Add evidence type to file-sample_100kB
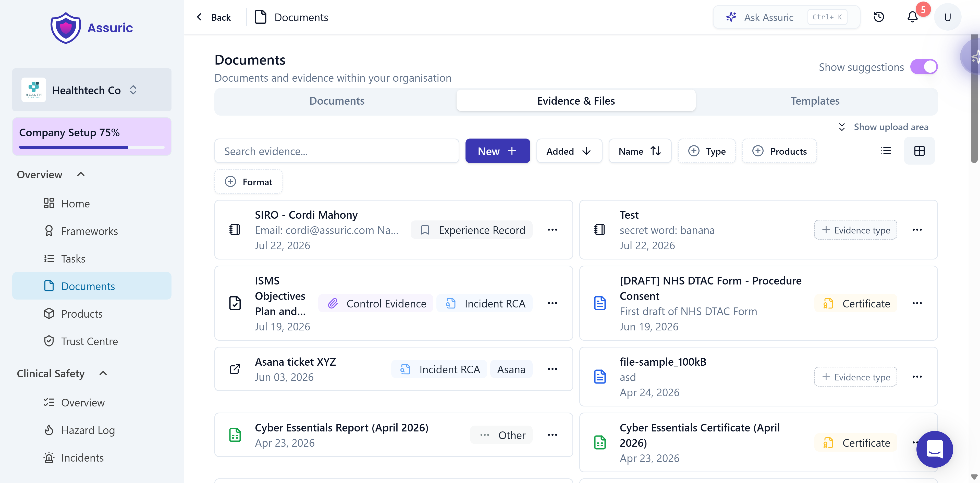This screenshot has height=483, width=980. pyautogui.click(x=855, y=377)
